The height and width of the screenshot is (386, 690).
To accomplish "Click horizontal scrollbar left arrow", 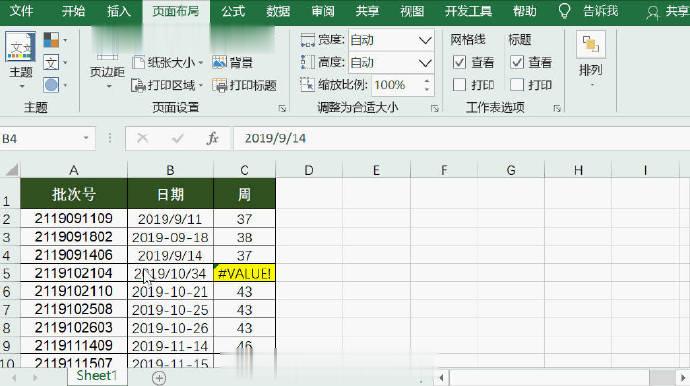I will pyautogui.click(x=441, y=377).
